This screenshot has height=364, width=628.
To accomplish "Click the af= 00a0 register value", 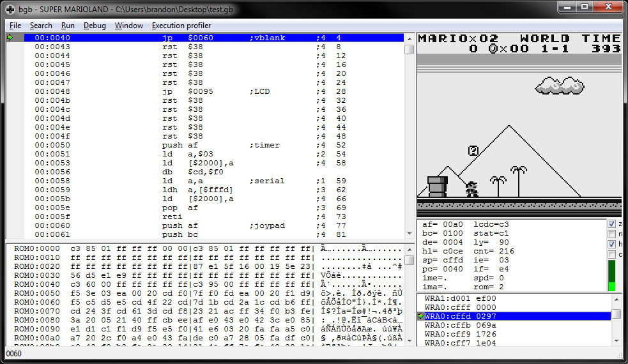I will 443,224.
